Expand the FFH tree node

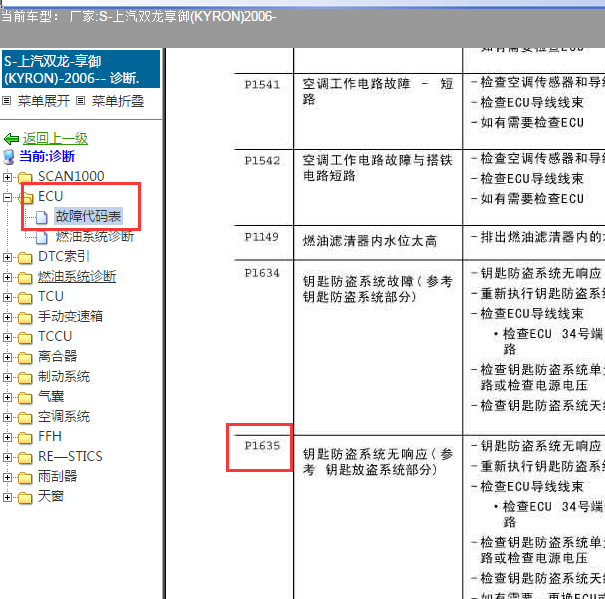tap(7, 437)
